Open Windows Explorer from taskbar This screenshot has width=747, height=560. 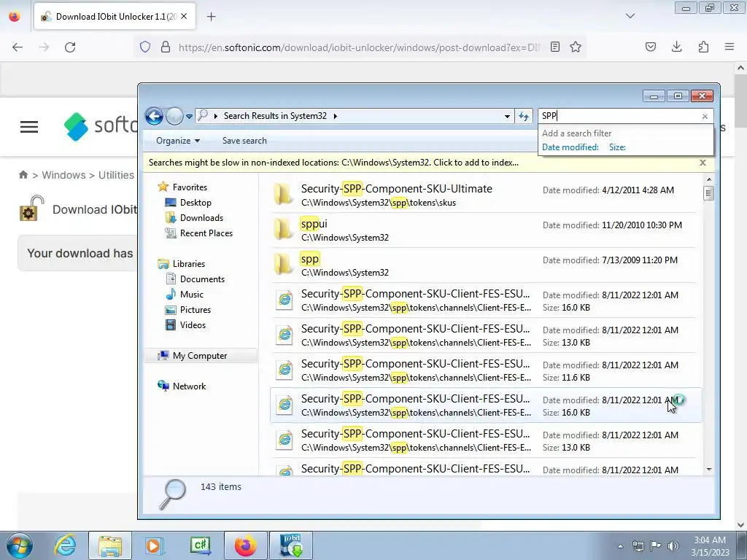(110, 545)
